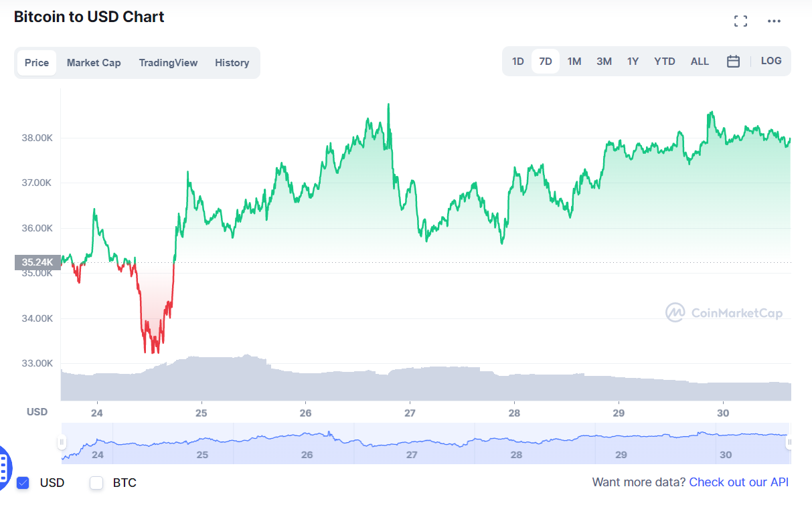This screenshot has width=812, height=507.
Task: Open the calendar date picker
Action: click(x=733, y=61)
